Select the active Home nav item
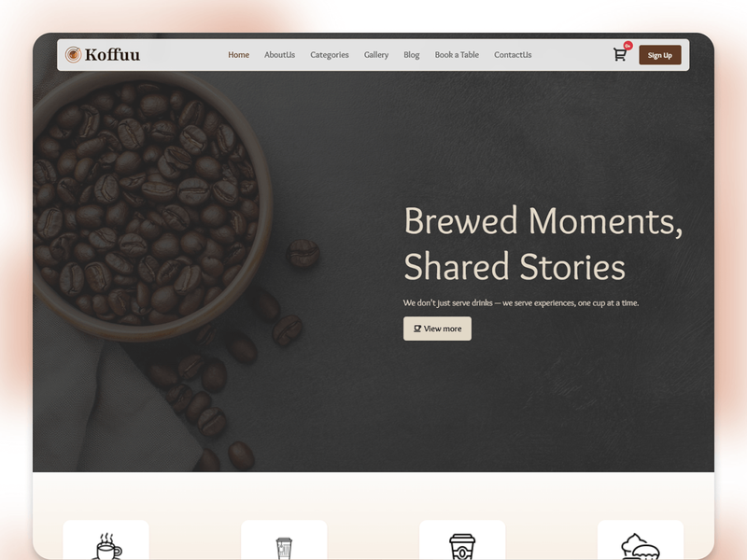 coord(238,54)
